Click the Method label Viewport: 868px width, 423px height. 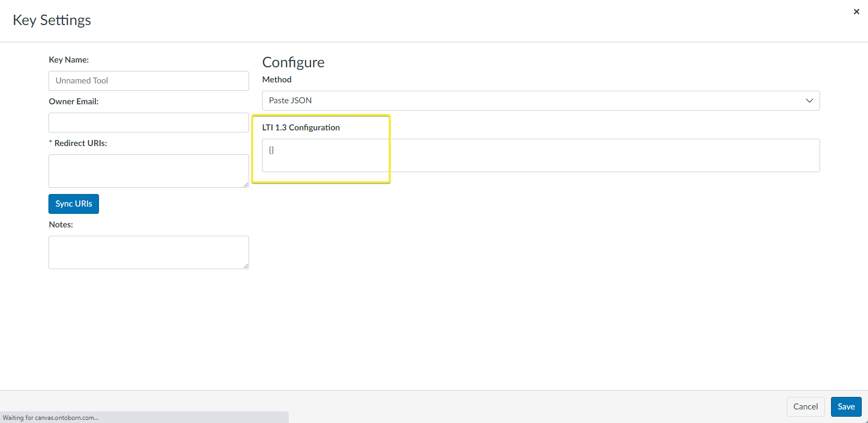coord(277,79)
